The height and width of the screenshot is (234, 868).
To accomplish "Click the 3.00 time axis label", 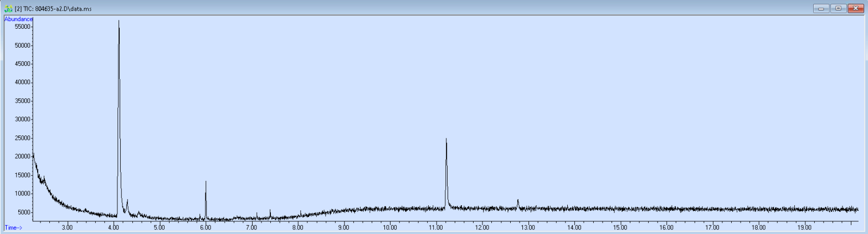I will pyautogui.click(x=67, y=227).
